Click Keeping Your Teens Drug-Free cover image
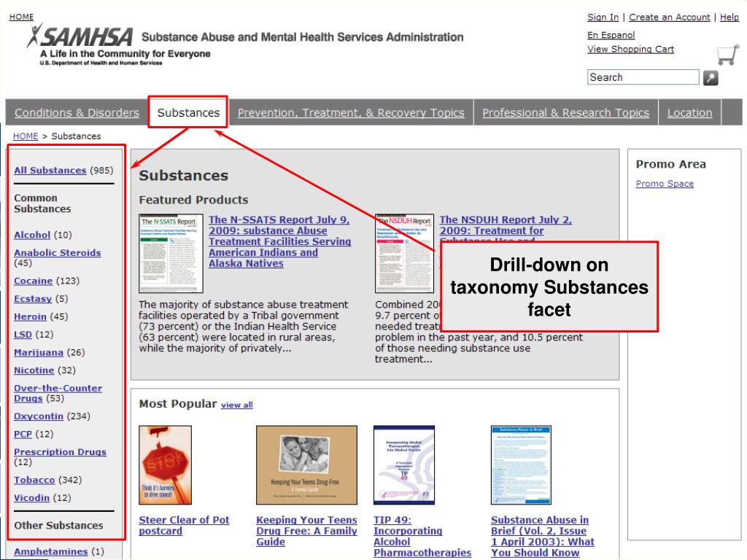 click(x=306, y=465)
